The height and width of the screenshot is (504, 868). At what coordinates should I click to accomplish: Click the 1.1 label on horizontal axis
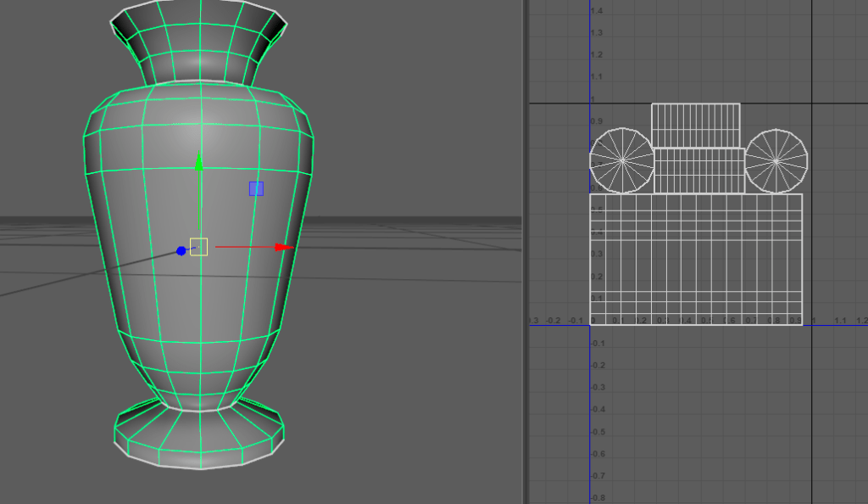coord(840,320)
